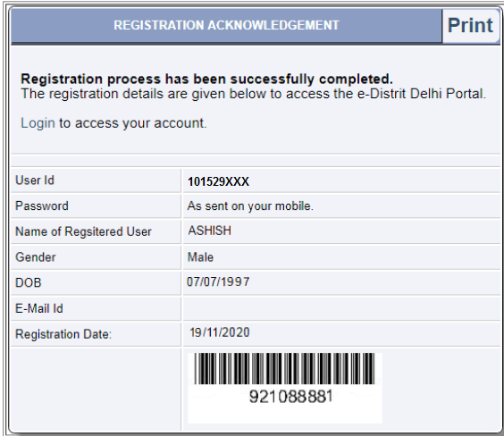Click the Print button
Screen dimensions: 504x436
pyautogui.click(x=470, y=25)
